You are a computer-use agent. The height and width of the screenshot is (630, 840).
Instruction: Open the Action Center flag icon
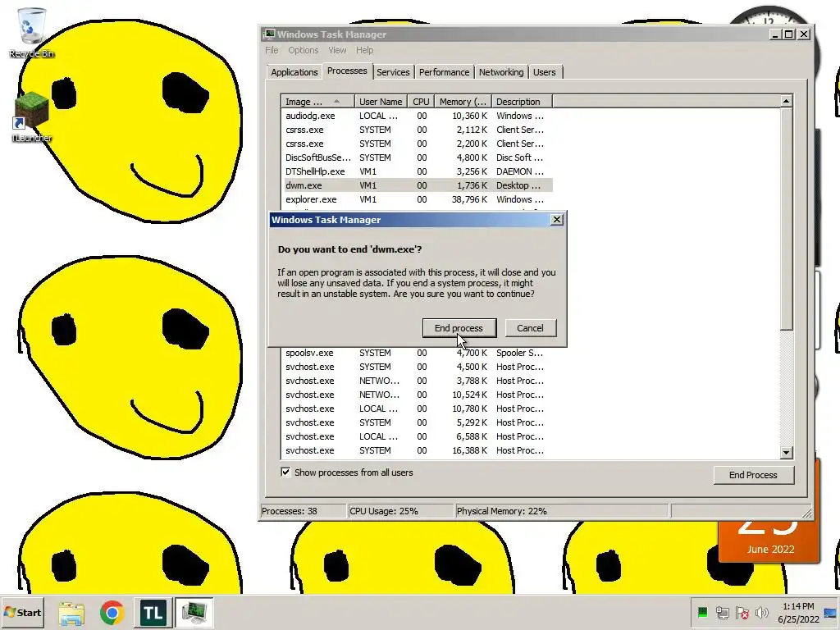tap(742, 612)
